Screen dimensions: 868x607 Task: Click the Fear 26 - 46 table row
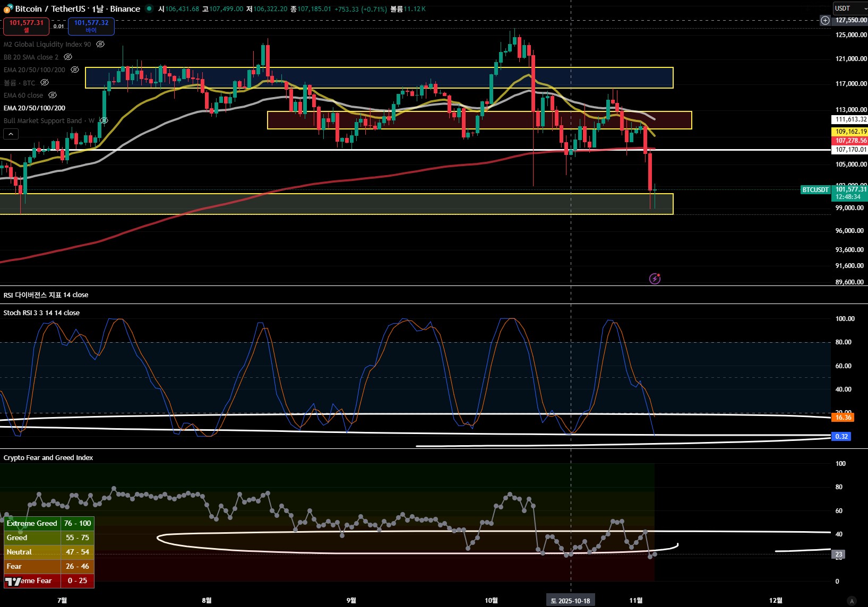[49, 567]
